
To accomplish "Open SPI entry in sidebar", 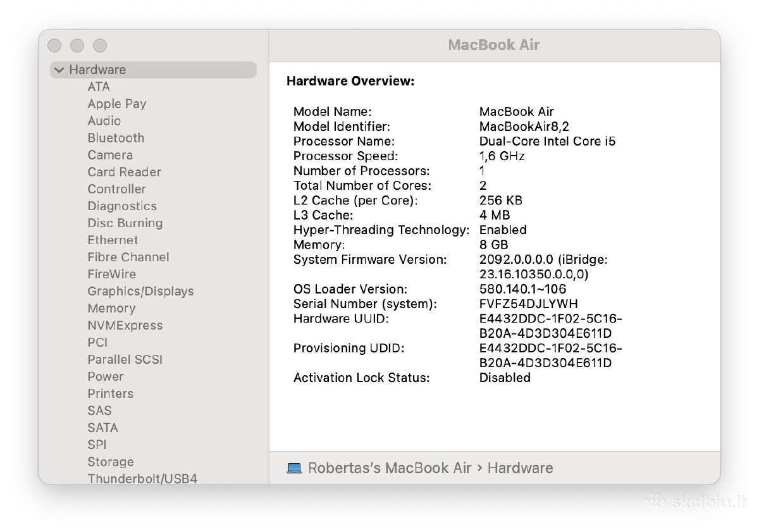I will click(x=97, y=445).
